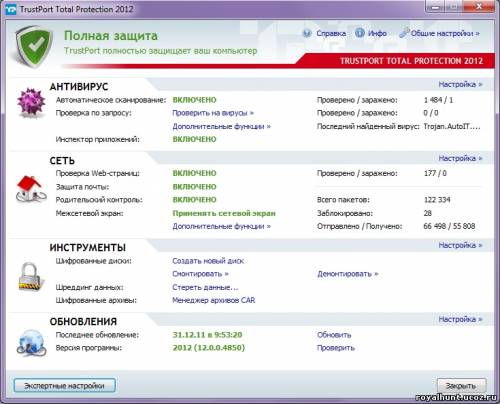Expand Демонтировать disk menu
500x404 pixels.
coord(348,274)
